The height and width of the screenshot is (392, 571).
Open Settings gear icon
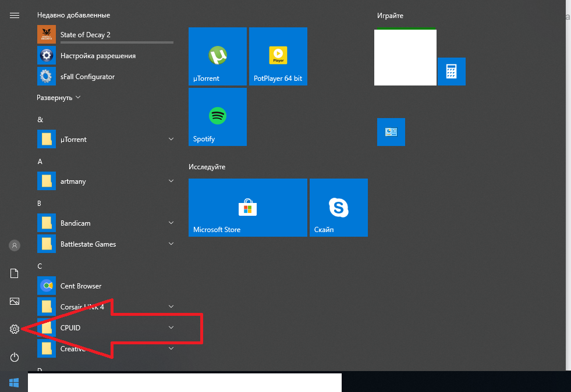coord(15,329)
